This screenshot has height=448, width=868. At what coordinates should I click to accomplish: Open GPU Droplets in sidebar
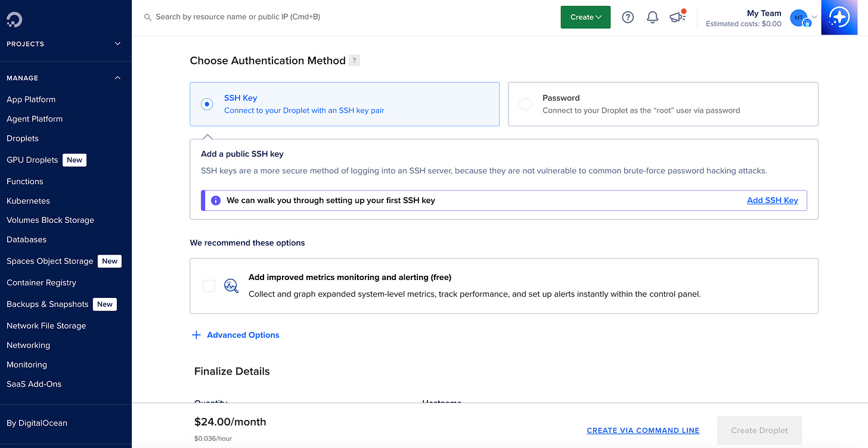[32, 160]
